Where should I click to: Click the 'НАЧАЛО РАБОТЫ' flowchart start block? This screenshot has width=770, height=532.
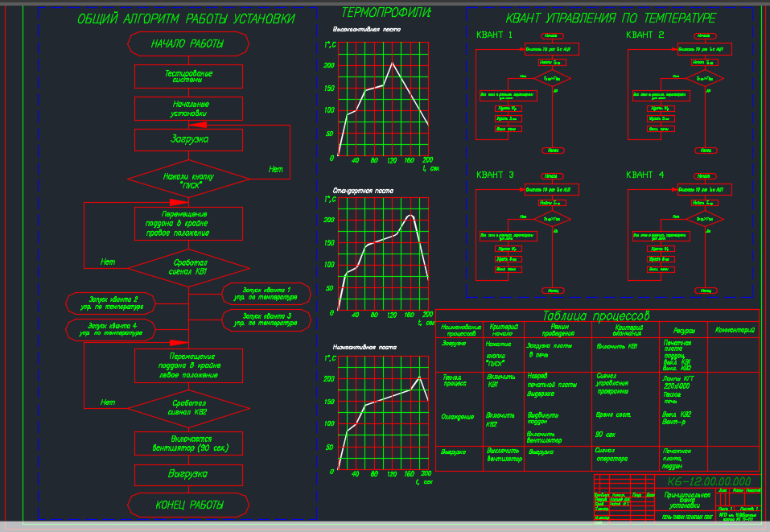click(x=188, y=43)
